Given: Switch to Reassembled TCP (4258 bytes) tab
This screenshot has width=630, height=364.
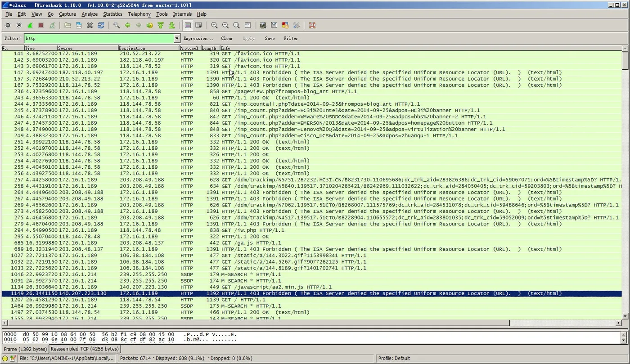Looking at the screenshot, I should click(x=85, y=349).
